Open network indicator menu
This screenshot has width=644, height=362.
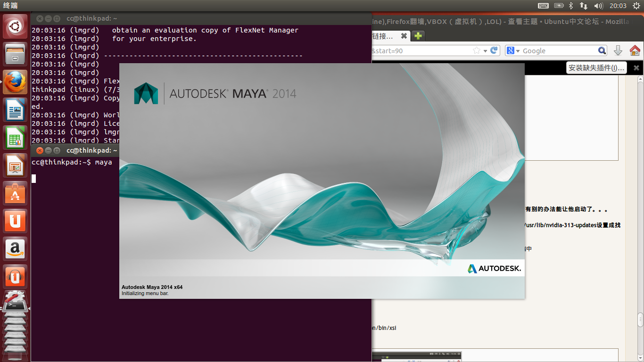pyautogui.click(x=584, y=6)
